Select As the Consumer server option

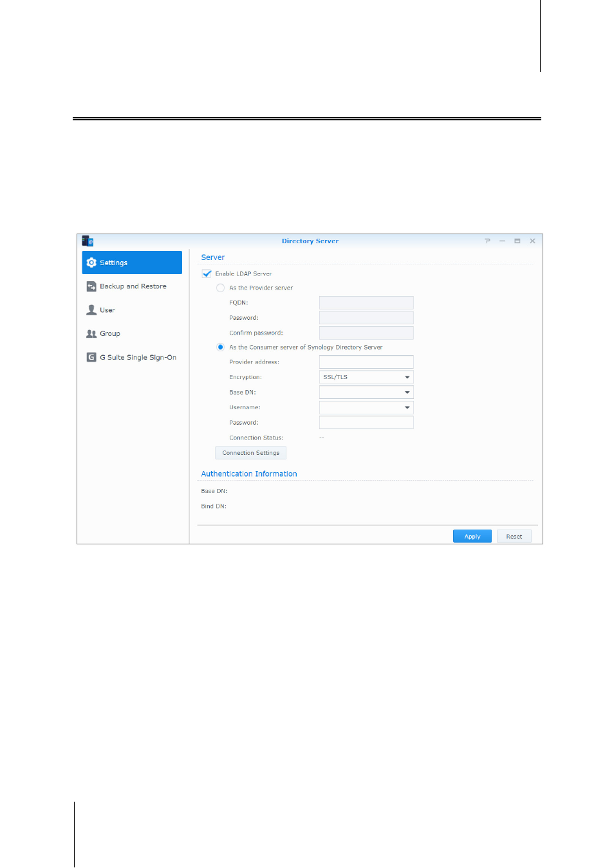point(221,347)
